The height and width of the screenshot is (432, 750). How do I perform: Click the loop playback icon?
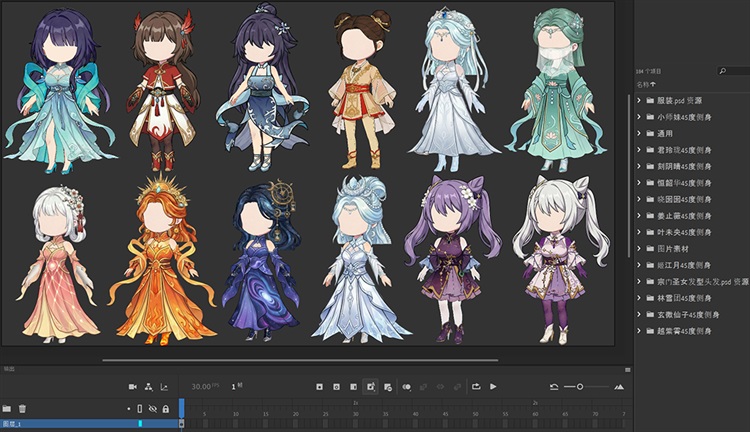476,386
